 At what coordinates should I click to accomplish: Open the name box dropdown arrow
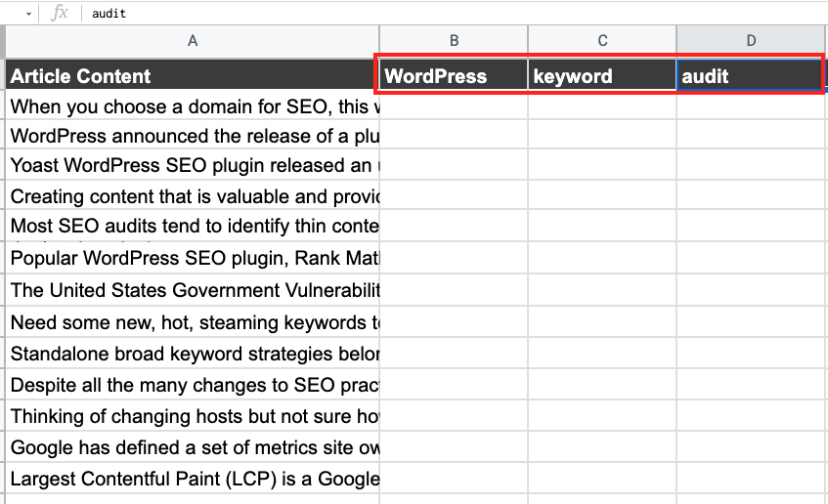(28, 15)
